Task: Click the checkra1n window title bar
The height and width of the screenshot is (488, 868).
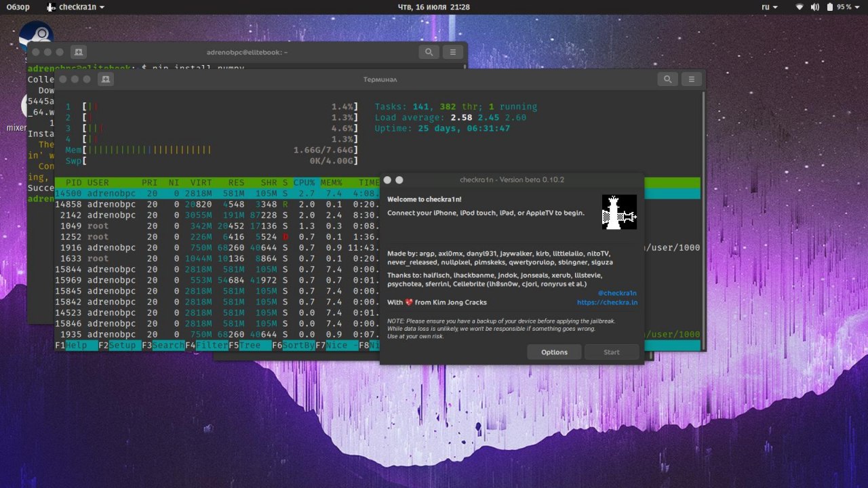Action: coord(512,180)
